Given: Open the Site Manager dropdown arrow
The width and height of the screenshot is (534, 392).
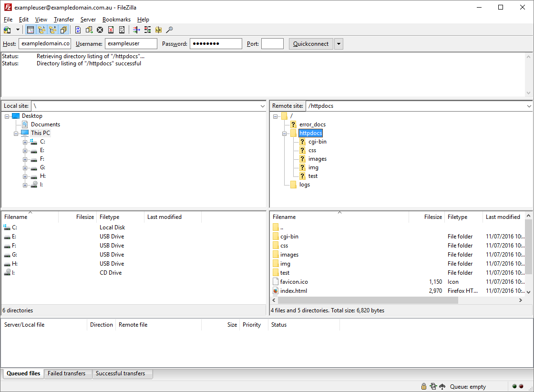Looking at the screenshot, I should [x=18, y=30].
